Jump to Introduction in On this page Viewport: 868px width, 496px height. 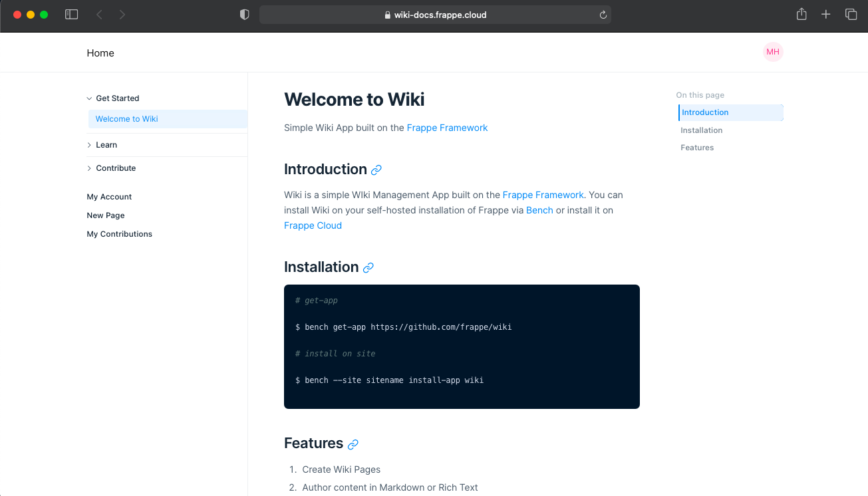[x=731, y=112]
